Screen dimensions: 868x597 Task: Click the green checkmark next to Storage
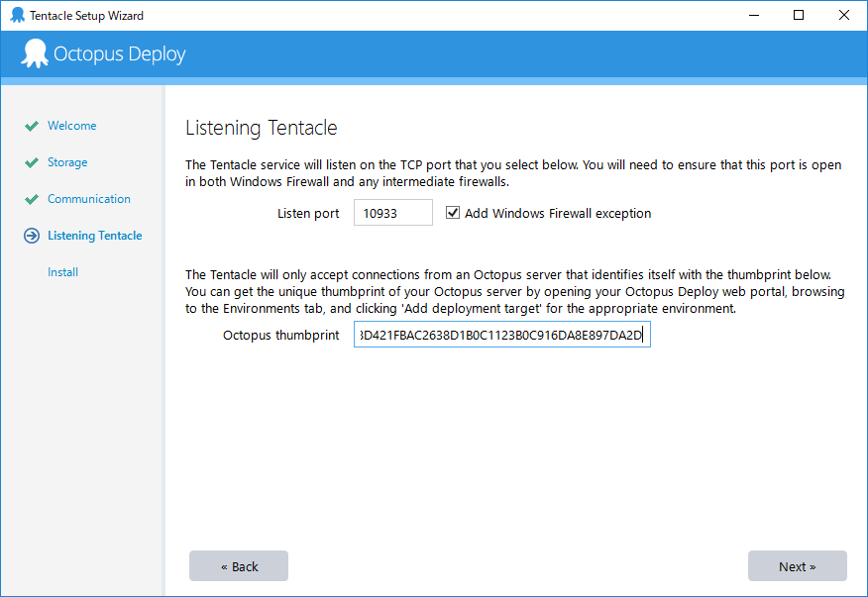click(32, 162)
